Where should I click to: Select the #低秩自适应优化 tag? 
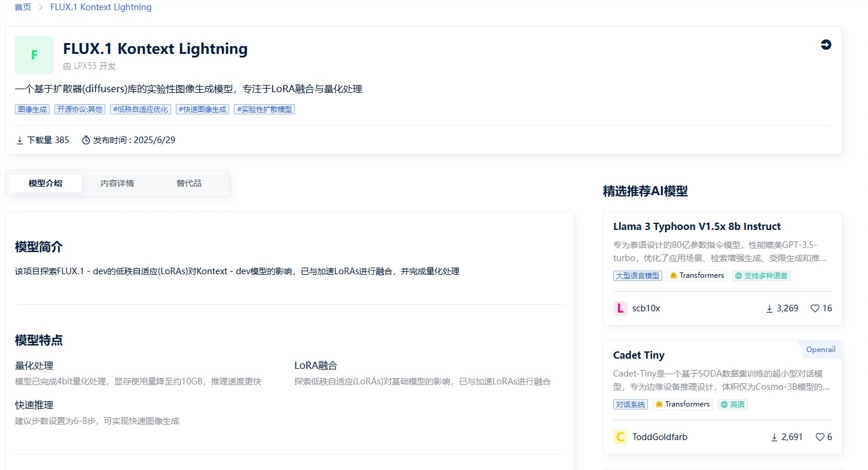[141, 110]
